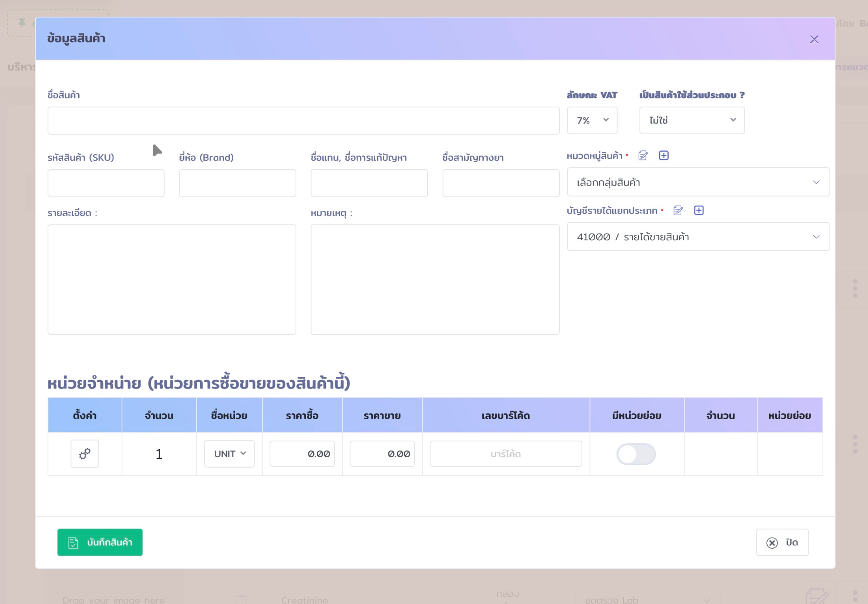Click the ราคาขาย selling price field showing 0.00
Image resolution: width=868 pixels, height=604 pixels.
[x=382, y=454]
